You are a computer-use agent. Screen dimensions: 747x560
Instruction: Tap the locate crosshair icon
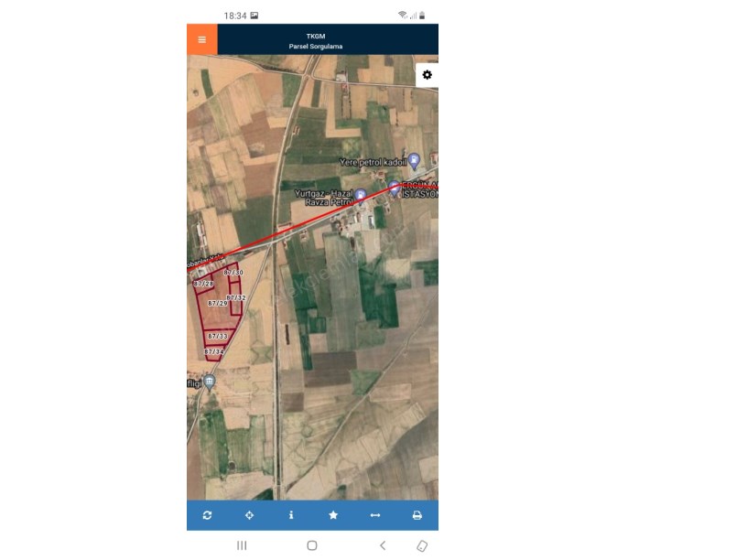(249, 515)
